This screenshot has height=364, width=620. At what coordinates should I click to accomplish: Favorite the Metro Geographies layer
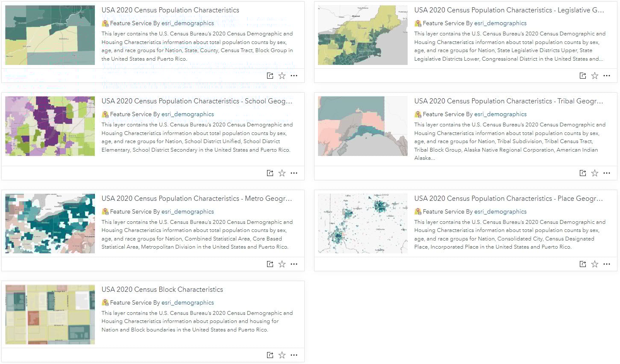point(282,264)
